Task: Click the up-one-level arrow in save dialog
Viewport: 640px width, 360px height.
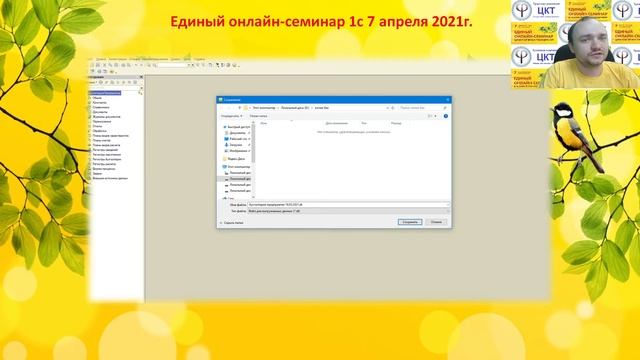Action: [239, 108]
